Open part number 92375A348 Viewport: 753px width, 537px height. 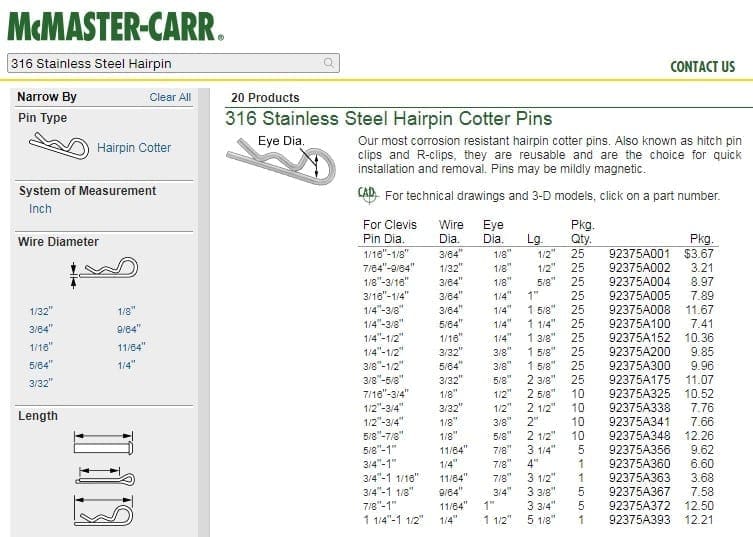[639, 435]
